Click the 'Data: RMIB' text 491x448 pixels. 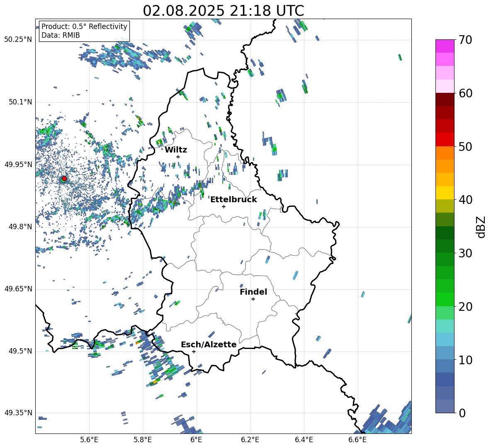pyautogui.click(x=61, y=35)
